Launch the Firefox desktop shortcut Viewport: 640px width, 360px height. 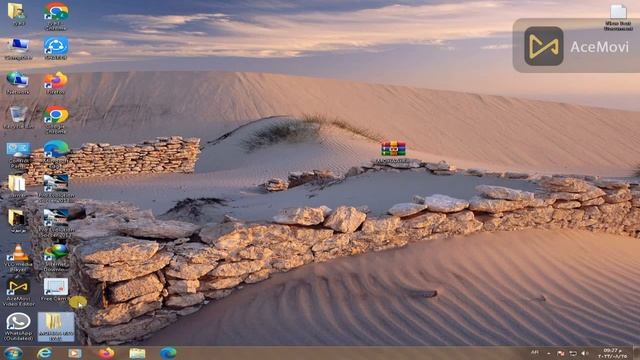point(56,82)
